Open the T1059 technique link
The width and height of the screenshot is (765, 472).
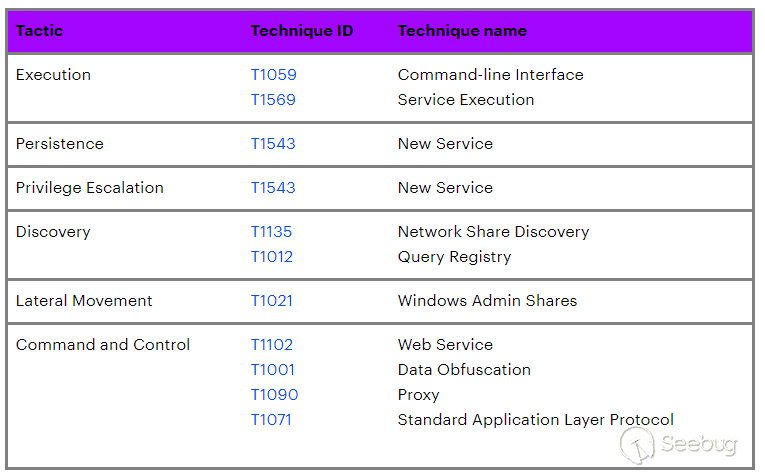tap(273, 75)
